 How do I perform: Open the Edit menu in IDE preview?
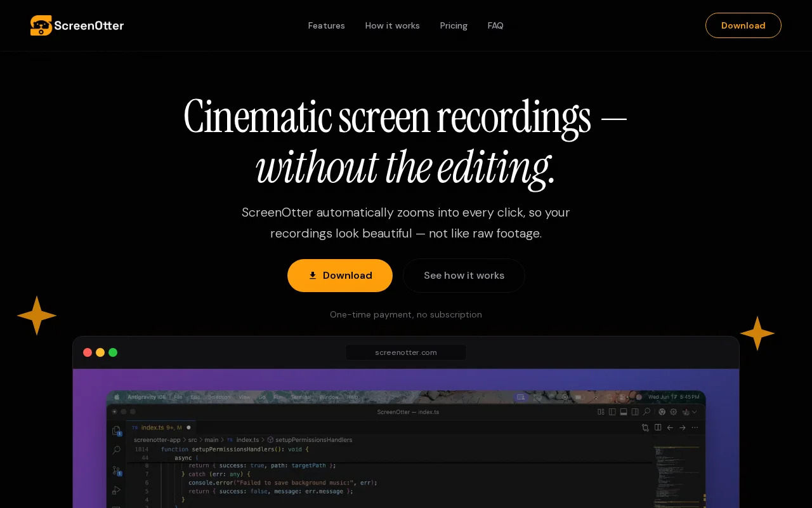pos(195,397)
